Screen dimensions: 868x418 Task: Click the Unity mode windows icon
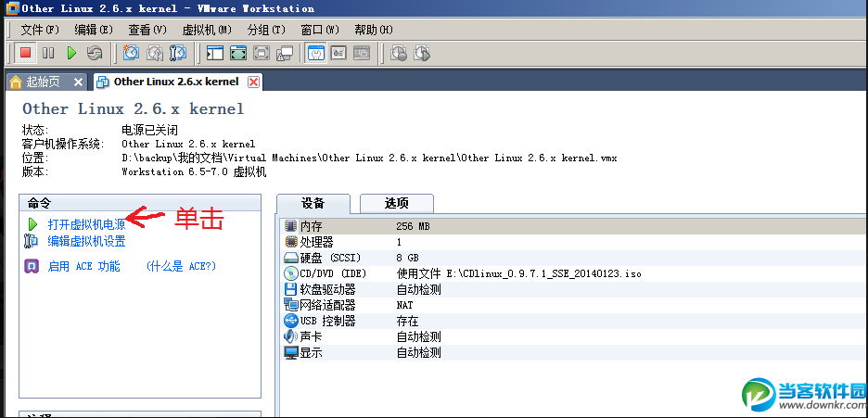[x=285, y=53]
